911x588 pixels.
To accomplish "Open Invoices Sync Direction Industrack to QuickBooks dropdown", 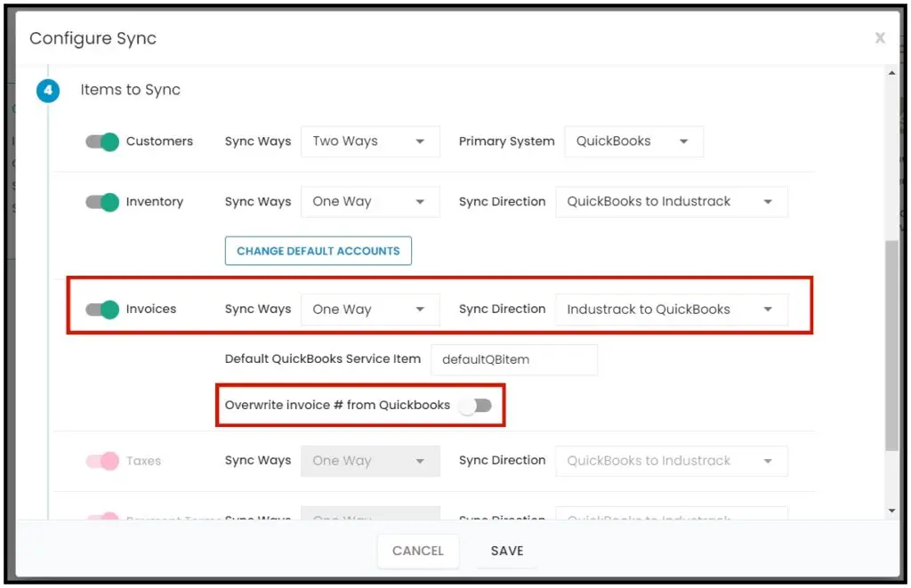I will coord(672,309).
